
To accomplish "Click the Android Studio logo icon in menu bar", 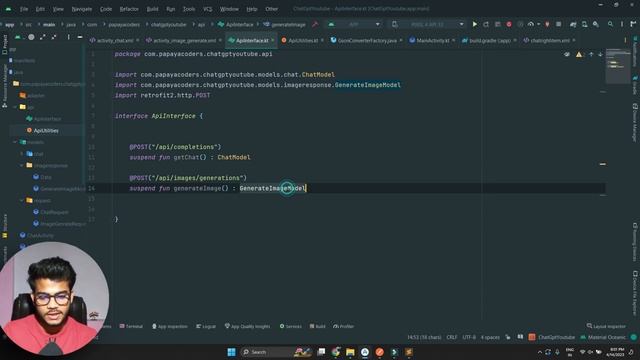I will 8,9.
